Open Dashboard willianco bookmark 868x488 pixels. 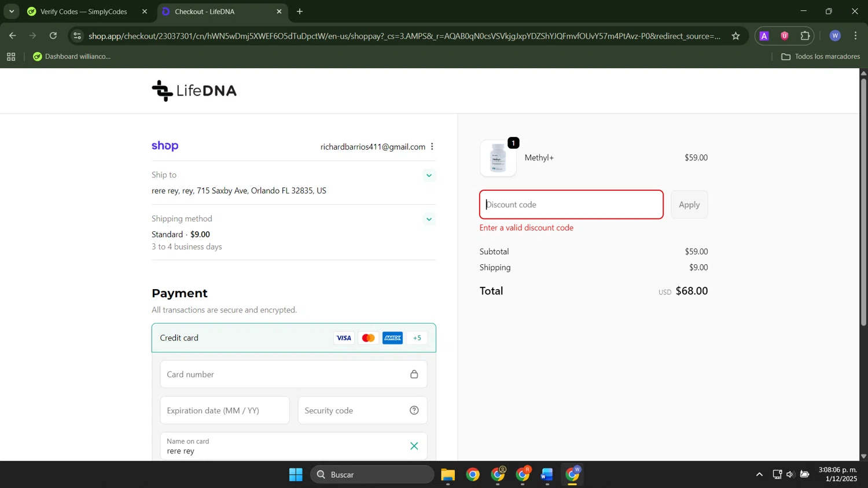[72, 57]
